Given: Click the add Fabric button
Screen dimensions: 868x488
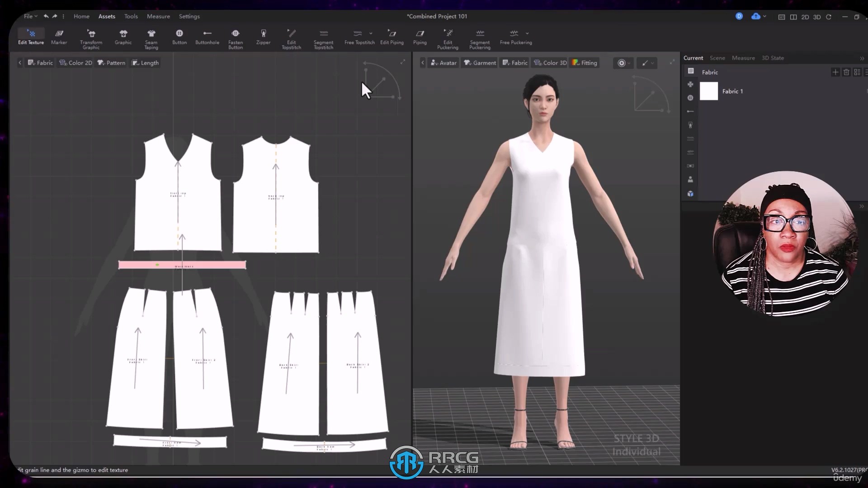Looking at the screenshot, I should click(x=835, y=72).
